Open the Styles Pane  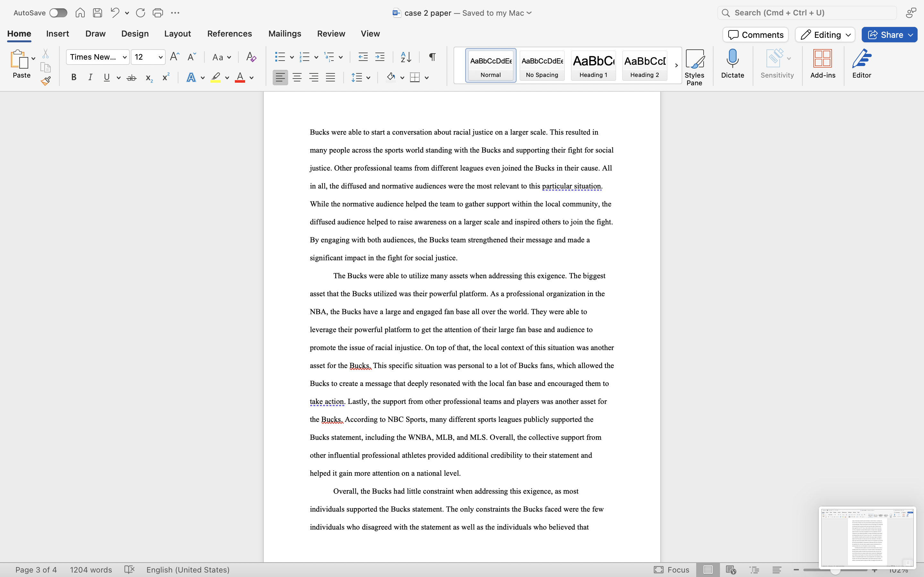(695, 66)
